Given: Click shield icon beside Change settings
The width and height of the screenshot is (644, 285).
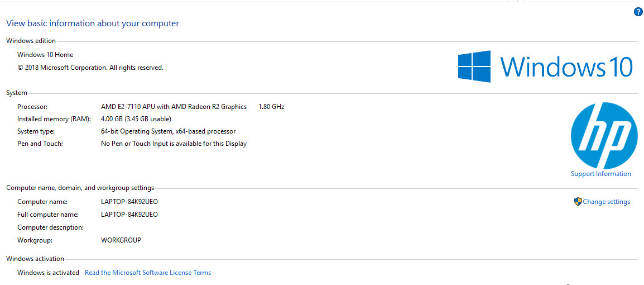Looking at the screenshot, I should pyautogui.click(x=578, y=202).
